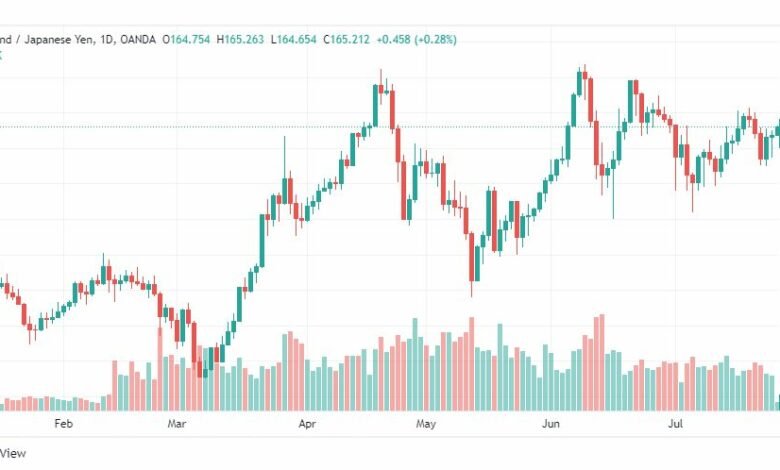
Task: Click the low price value L164.654
Action: pyautogui.click(x=293, y=39)
